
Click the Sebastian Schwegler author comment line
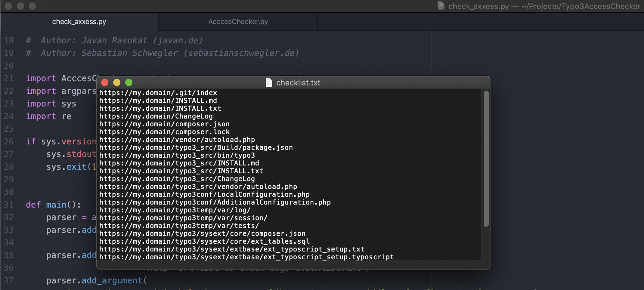[163, 53]
